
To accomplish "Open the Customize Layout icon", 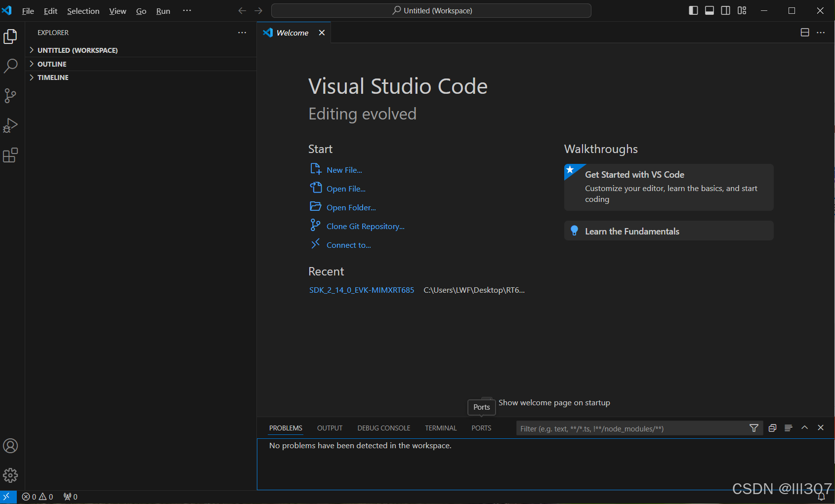I will [x=742, y=10].
